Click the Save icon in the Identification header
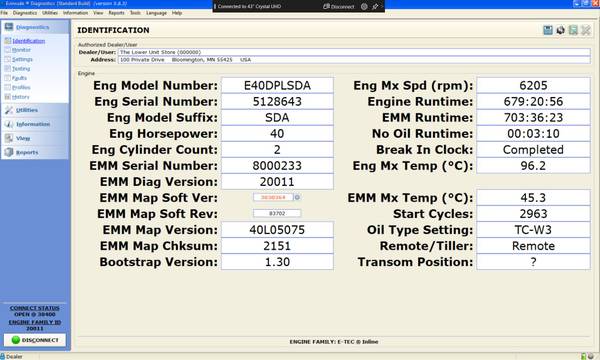Screen dimensions: 600x360 pos(548,30)
